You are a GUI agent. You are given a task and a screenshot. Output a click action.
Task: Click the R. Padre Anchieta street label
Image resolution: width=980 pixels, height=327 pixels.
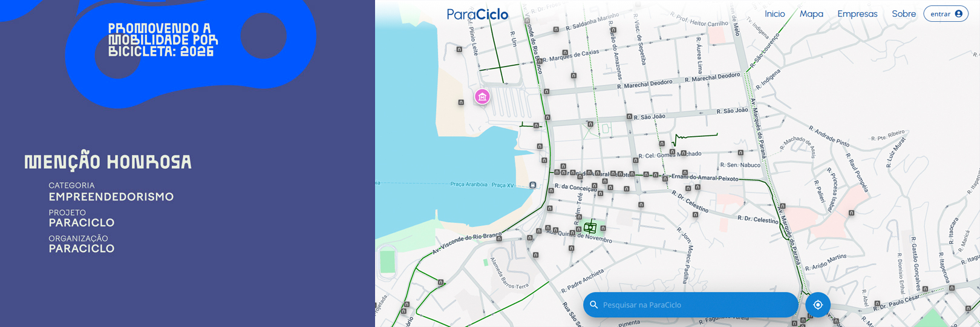pyautogui.click(x=583, y=281)
